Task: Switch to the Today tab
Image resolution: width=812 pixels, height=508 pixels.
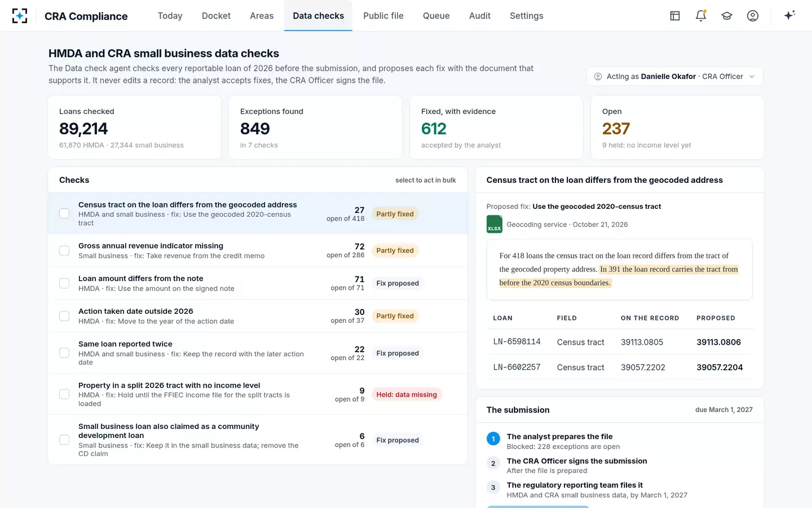Action: [x=170, y=16]
